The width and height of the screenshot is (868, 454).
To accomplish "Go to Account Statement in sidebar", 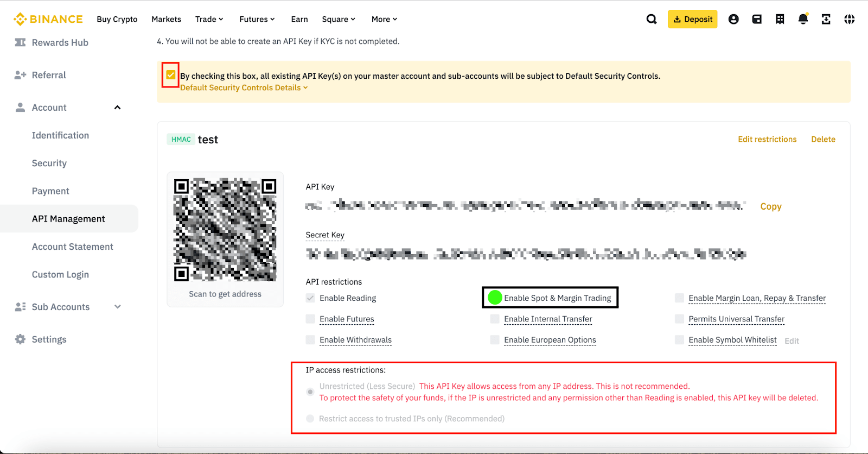I will (73, 247).
